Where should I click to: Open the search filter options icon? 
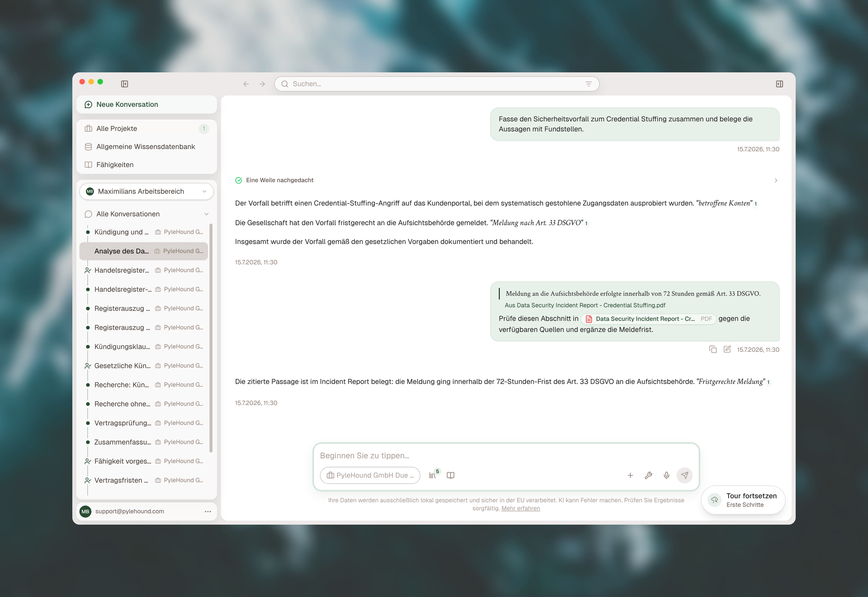click(588, 84)
